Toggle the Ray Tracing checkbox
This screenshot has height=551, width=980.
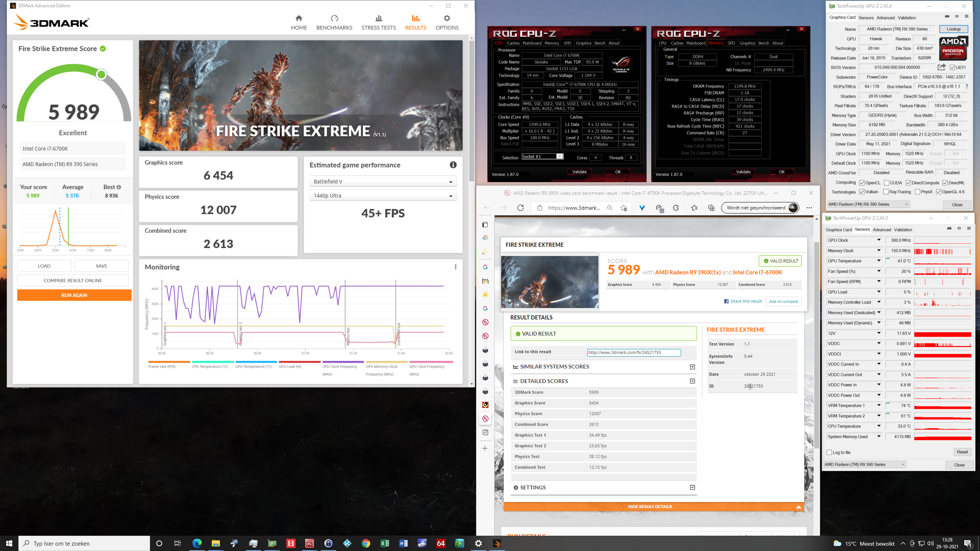click(886, 192)
